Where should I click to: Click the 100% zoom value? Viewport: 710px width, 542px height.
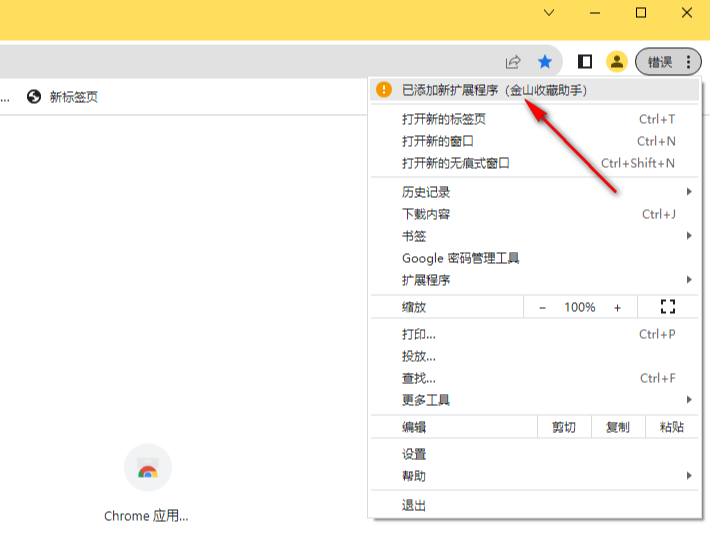pyautogui.click(x=580, y=307)
